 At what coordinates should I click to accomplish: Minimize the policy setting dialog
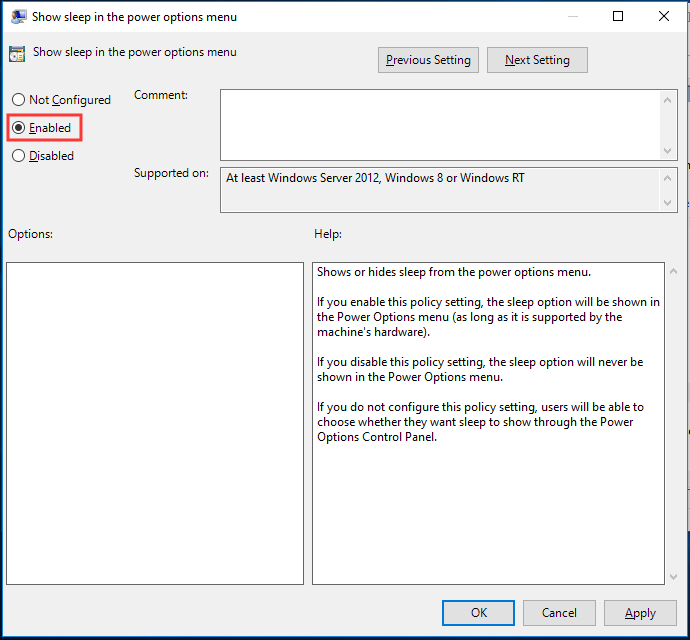click(x=573, y=16)
